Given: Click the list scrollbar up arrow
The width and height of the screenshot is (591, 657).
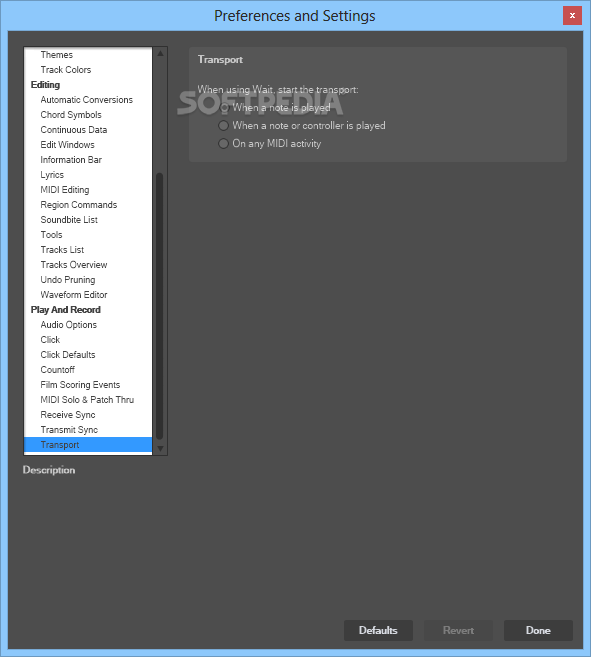Looking at the screenshot, I should [x=160, y=53].
